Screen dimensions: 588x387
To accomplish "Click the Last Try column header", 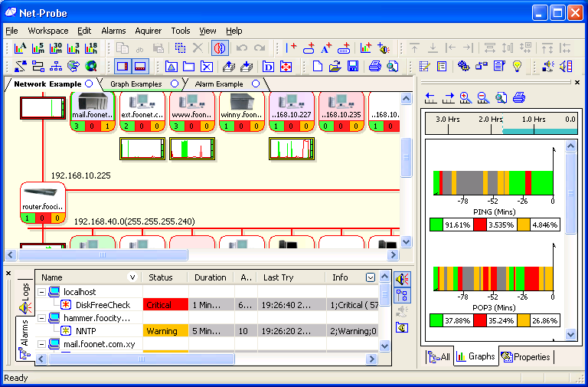I will (290, 277).
